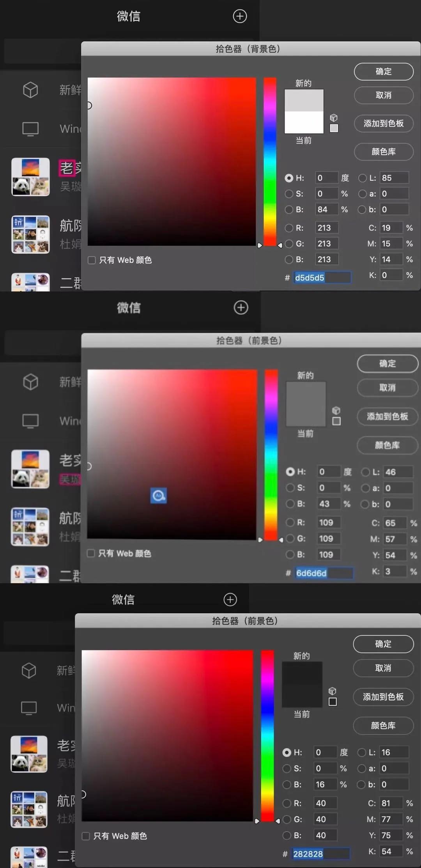
Task: Select the H radio button in the 背景色 picker
Action: (289, 178)
